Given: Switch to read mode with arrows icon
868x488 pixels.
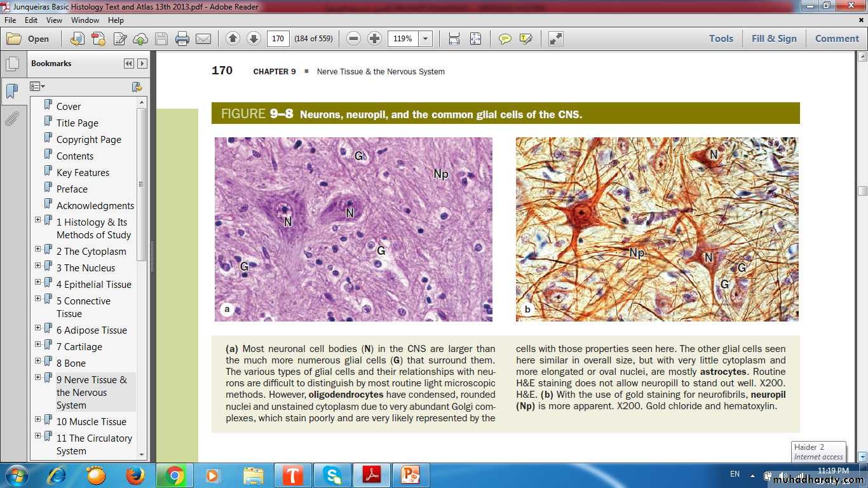Looking at the screenshot, I should click(x=556, y=39).
